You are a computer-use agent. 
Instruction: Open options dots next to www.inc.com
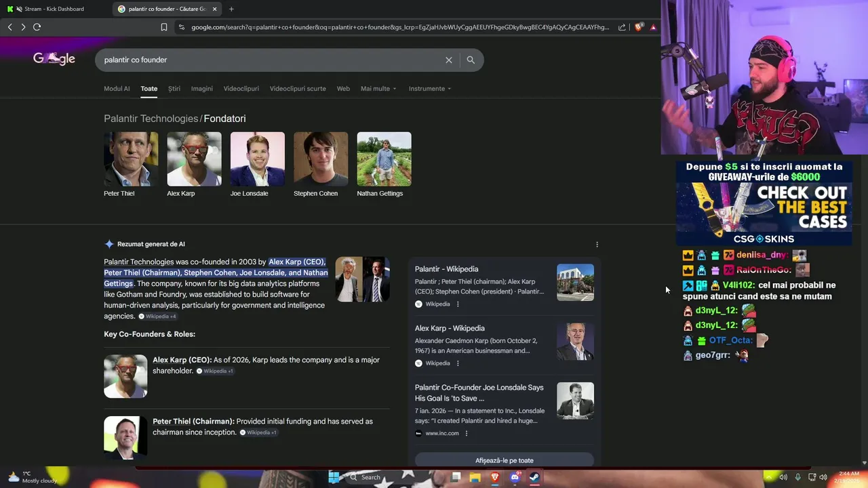(x=467, y=433)
